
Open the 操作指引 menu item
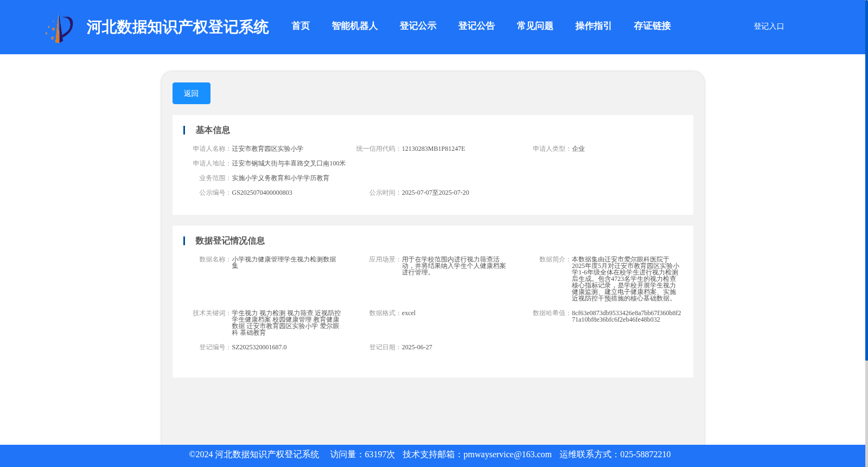[x=593, y=26]
